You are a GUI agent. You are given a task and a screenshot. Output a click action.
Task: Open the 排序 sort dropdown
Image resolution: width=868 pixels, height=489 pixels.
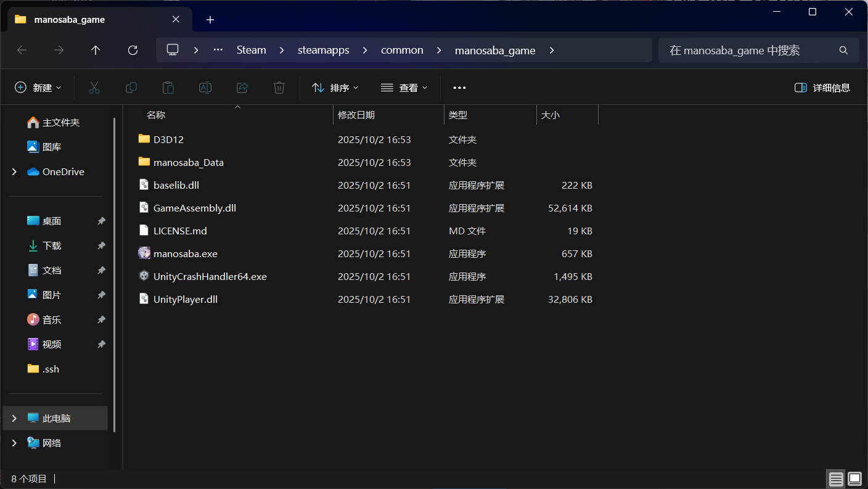pyautogui.click(x=335, y=88)
